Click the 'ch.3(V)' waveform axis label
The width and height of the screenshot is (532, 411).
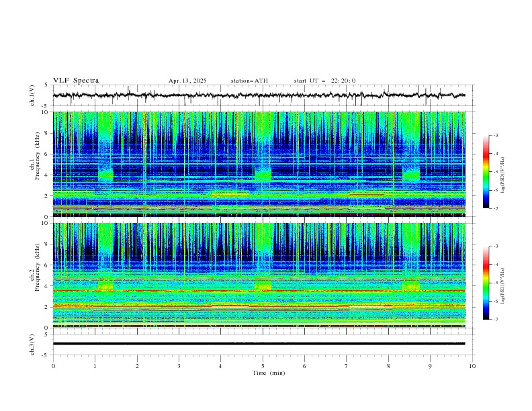point(32,345)
